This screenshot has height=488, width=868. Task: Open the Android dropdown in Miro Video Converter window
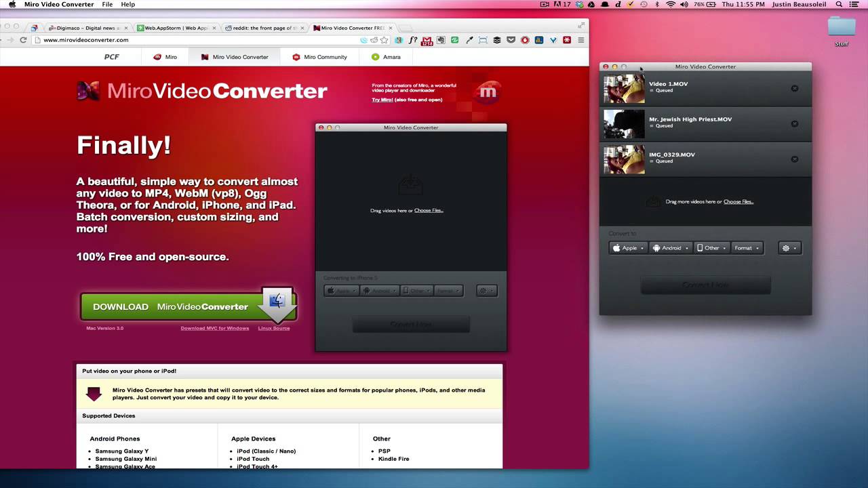click(x=670, y=248)
